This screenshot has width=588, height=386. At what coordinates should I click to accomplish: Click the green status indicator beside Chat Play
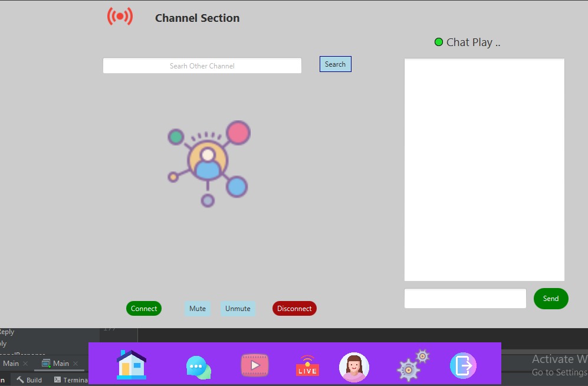438,41
